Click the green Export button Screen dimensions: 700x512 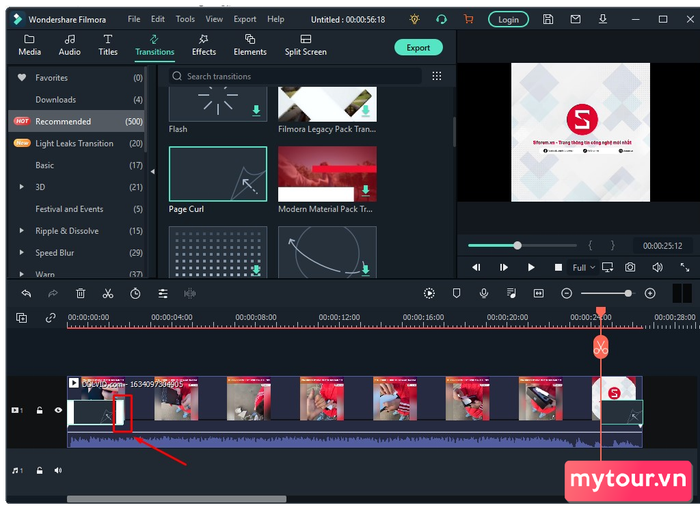418,47
